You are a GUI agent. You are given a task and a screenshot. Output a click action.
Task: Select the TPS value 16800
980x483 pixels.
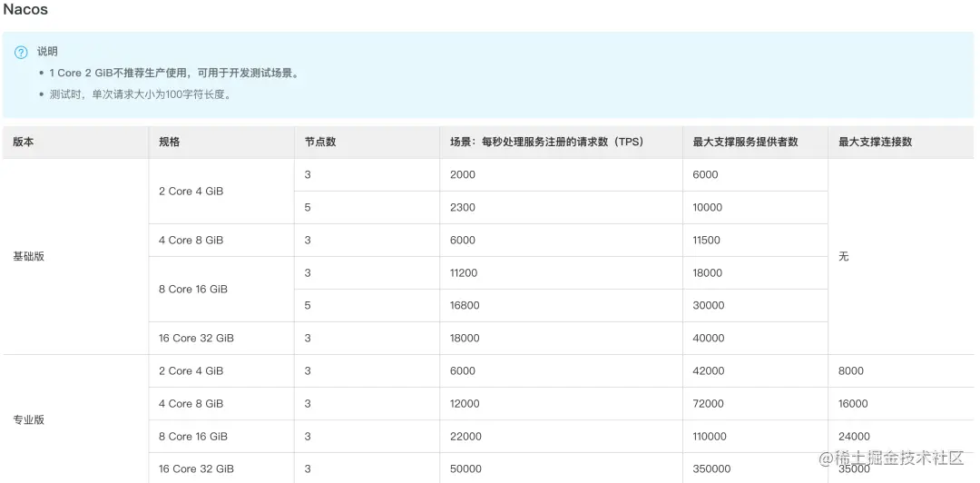pos(465,305)
